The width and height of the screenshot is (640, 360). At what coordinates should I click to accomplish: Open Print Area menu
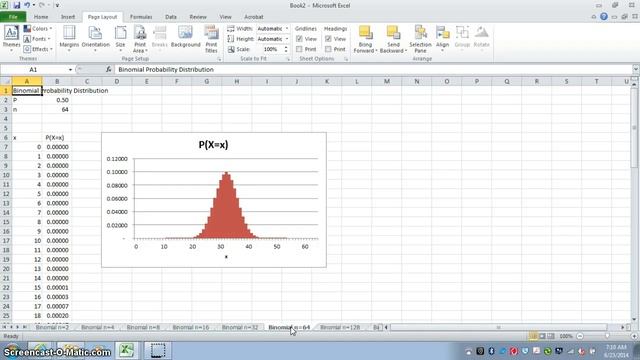pyautogui.click(x=140, y=38)
